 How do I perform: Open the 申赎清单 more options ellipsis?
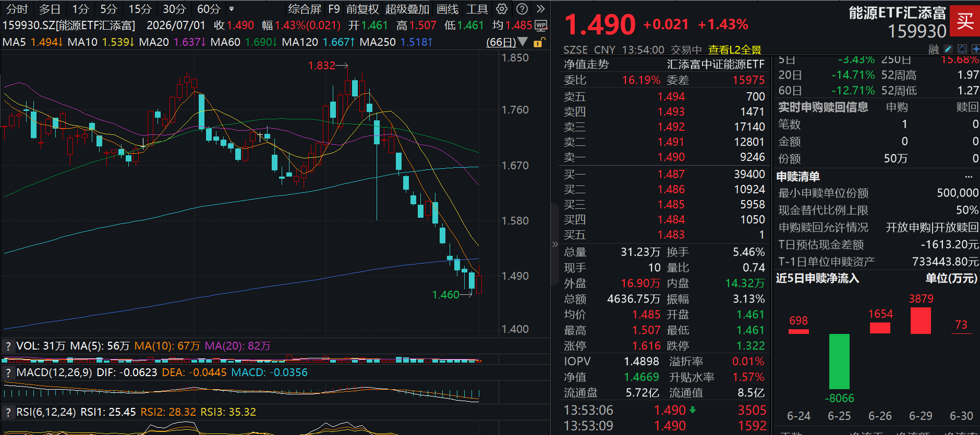(969, 177)
